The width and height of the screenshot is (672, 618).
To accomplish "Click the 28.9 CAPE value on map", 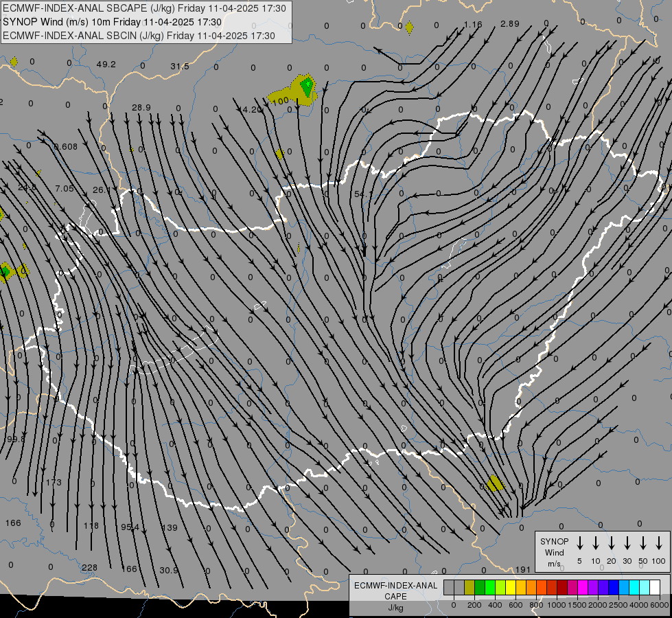I will 141,107.
